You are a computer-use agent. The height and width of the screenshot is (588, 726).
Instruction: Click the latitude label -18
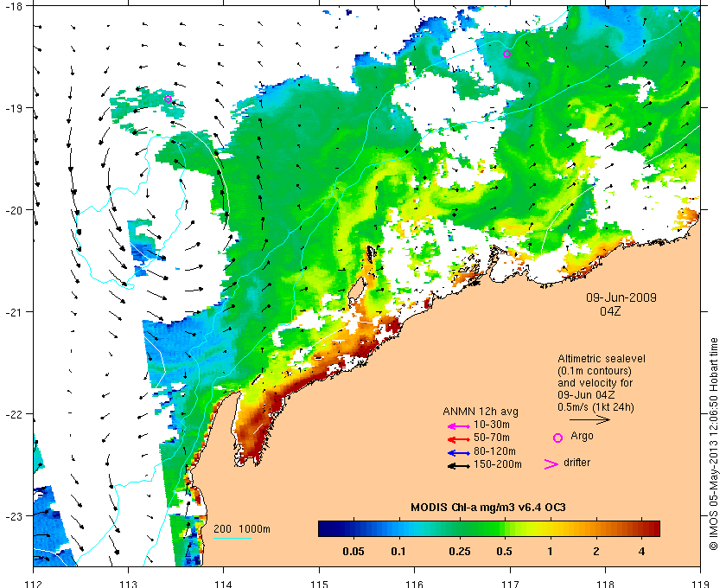pyautogui.click(x=15, y=6)
